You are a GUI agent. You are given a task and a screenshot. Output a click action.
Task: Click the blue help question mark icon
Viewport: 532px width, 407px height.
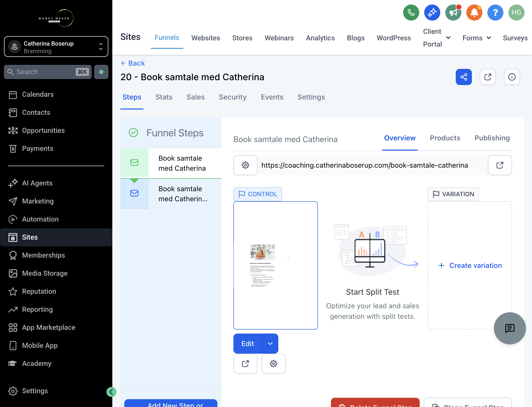coord(495,13)
